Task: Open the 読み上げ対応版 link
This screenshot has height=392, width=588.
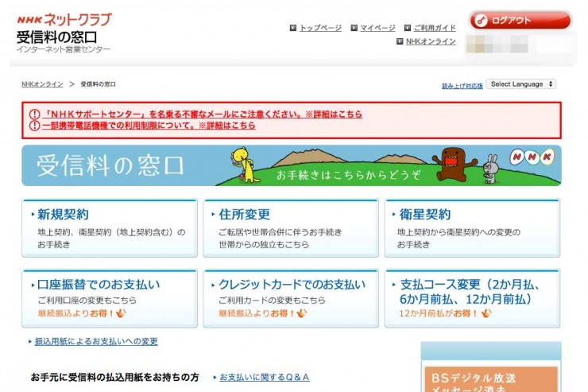Action: click(462, 86)
